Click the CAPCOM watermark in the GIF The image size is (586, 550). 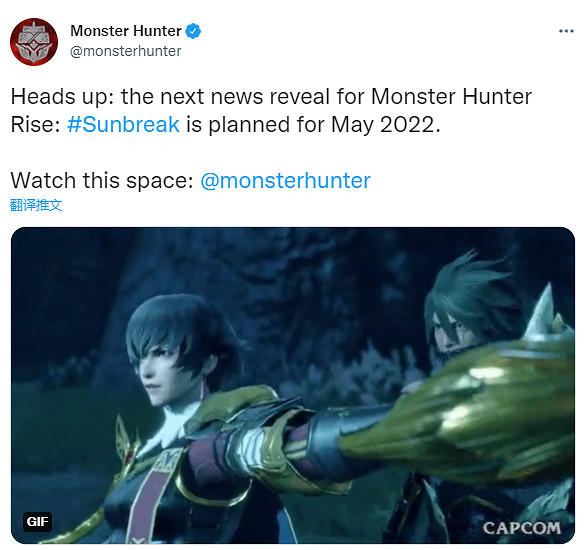coord(522,528)
